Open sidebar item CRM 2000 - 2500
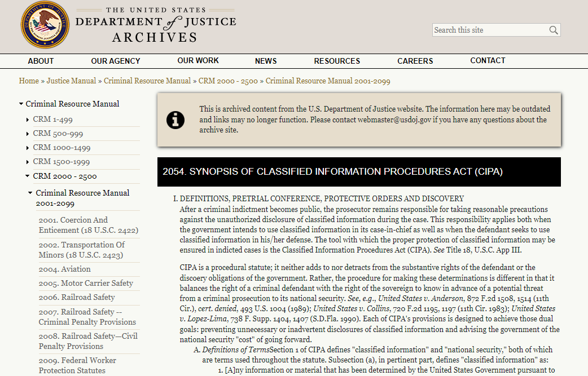 point(65,176)
